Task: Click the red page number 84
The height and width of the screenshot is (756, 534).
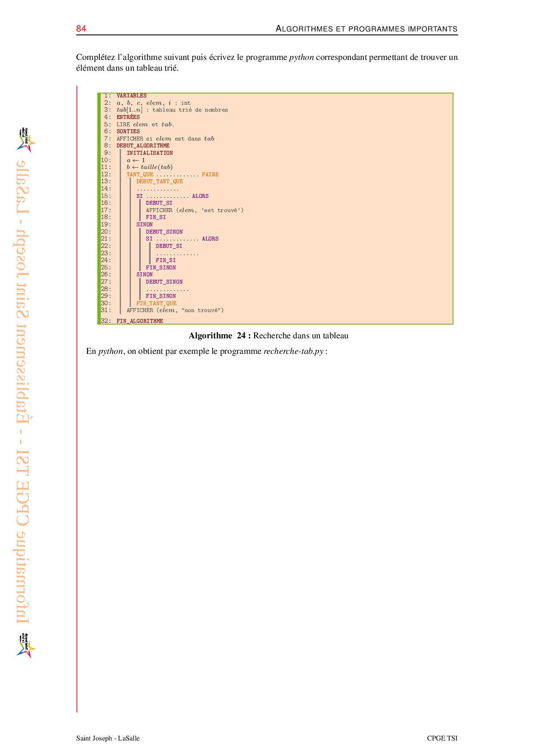Action: pos(81,29)
